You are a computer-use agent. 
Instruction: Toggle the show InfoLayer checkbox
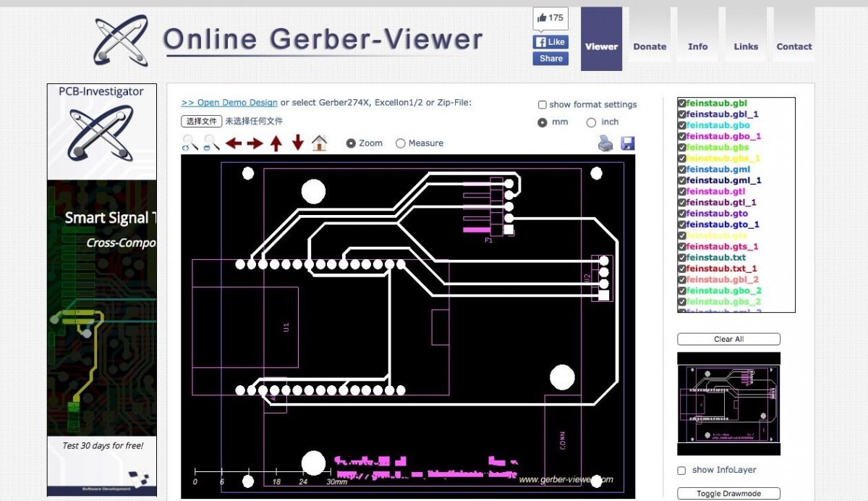(681, 471)
